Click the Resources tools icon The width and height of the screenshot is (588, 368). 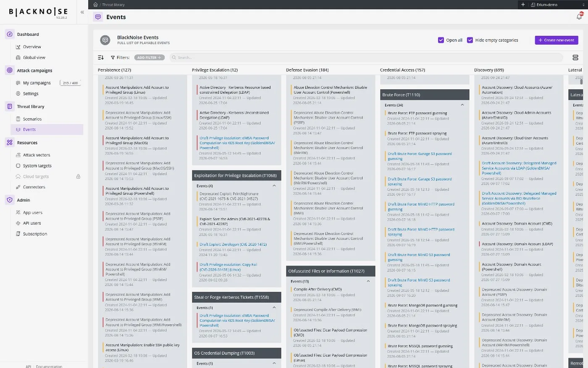pyautogui.click(x=10, y=143)
